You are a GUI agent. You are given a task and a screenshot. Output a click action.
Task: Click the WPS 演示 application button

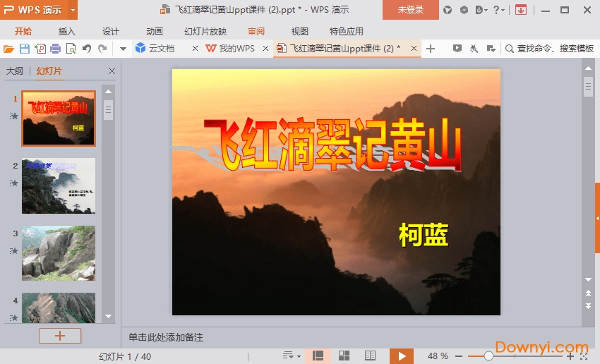click(x=34, y=10)
